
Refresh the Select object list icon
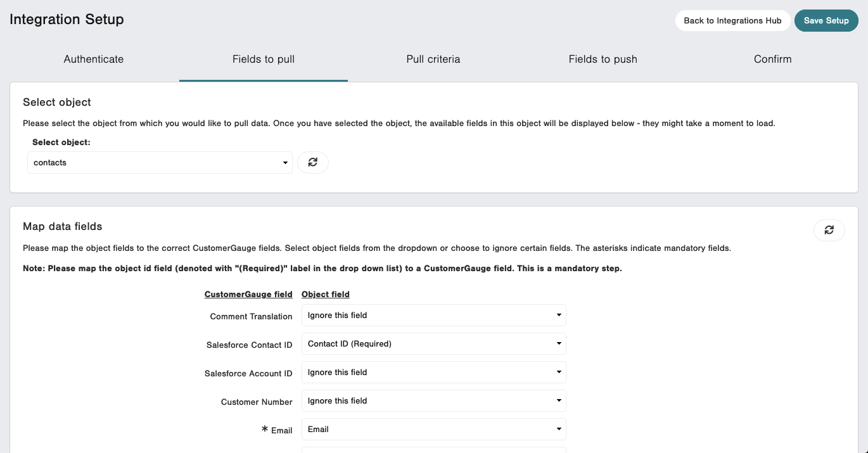click(x=313, y=162)
